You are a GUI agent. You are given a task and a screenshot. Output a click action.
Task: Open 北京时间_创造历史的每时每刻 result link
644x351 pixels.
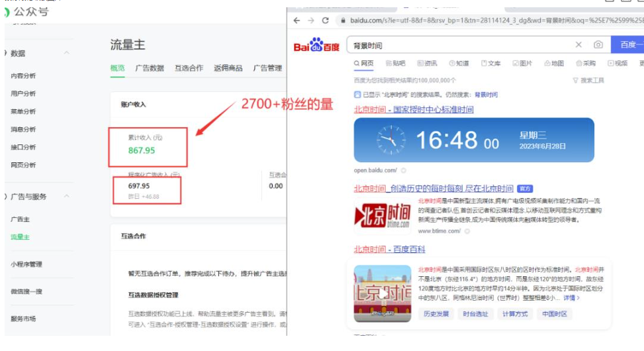pyautogui.click(x=434, y=189)
